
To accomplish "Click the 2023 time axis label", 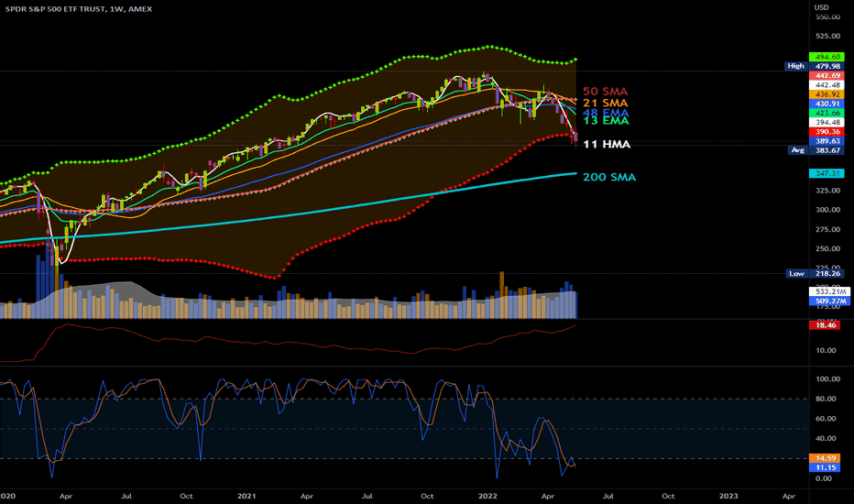I will pyautogui.click(x=728, y=496).
